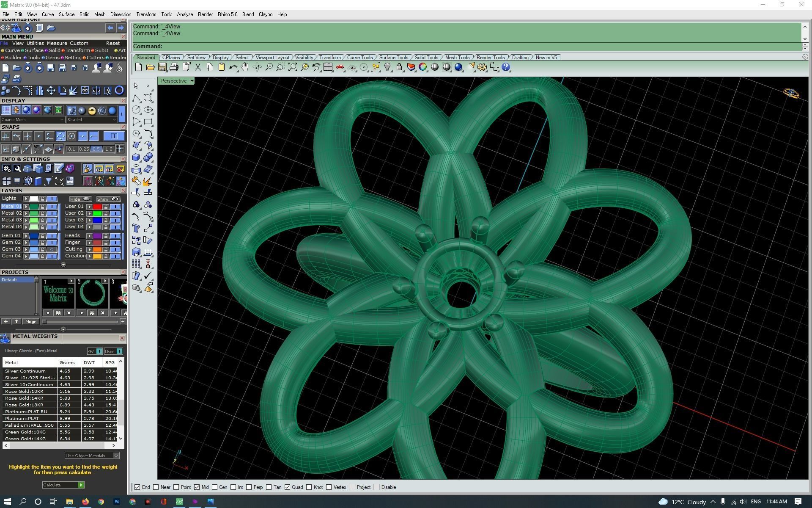Screen dimensions: 812x508
Task: Click Reset in the Main Menu panel
Action: click(112, 43)
